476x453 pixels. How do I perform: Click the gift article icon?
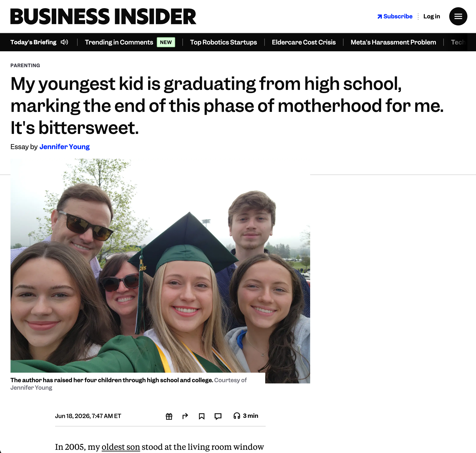click(x=169, y=416)
